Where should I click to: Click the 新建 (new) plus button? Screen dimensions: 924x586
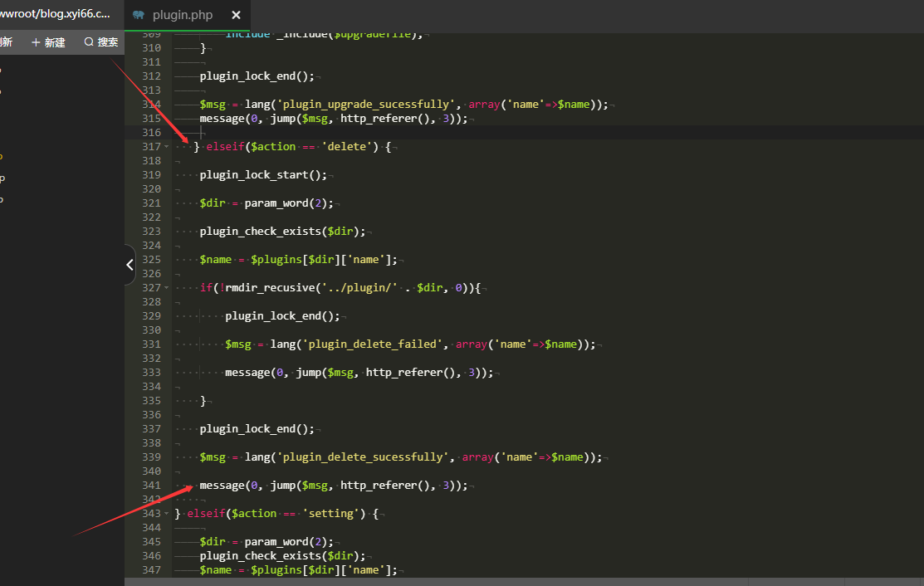(48, 42)
